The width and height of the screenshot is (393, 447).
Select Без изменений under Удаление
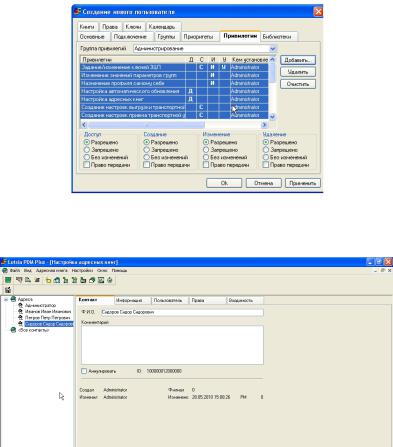266,157
